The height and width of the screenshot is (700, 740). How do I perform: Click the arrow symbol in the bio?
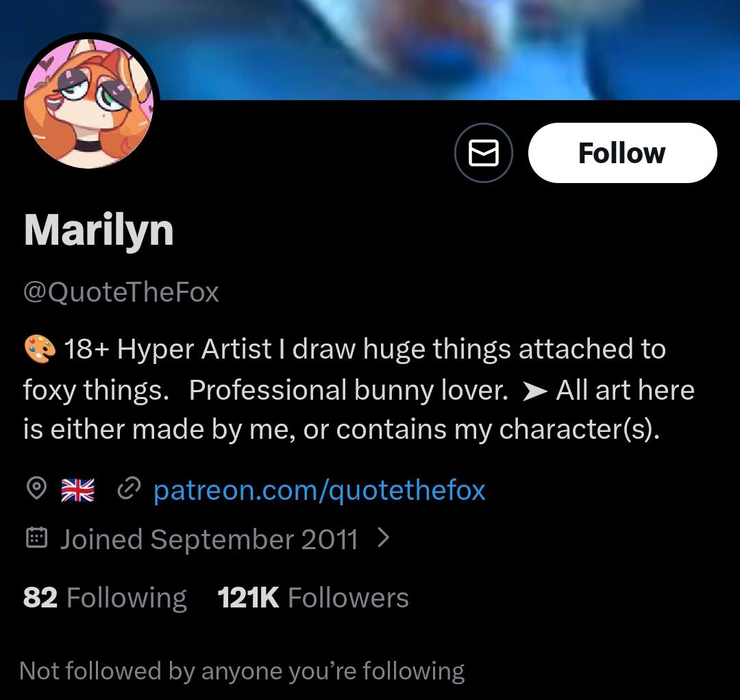534,391
